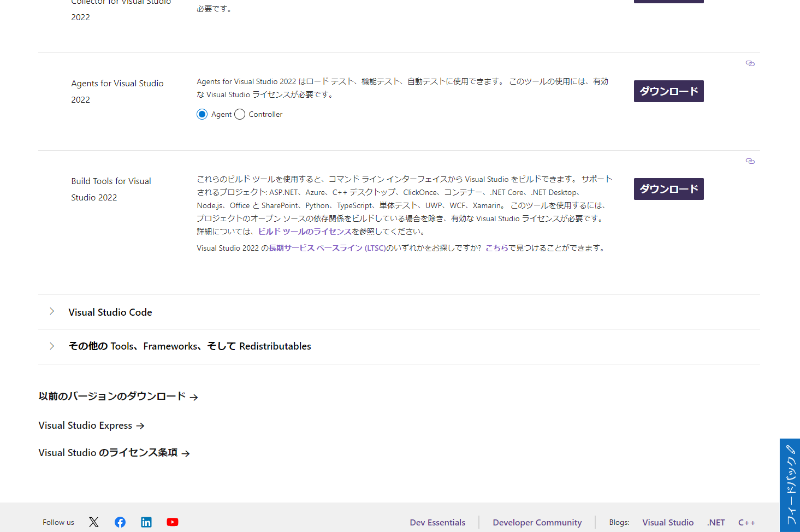Select the Controller radio button

pos(240,114)
